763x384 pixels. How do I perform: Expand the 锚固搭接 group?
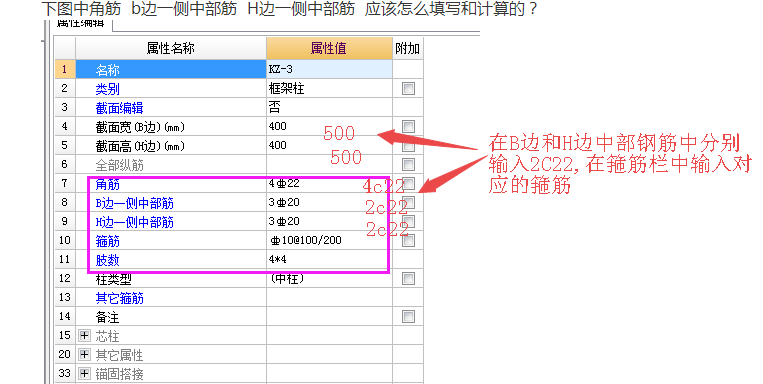[x=85, y=373]
